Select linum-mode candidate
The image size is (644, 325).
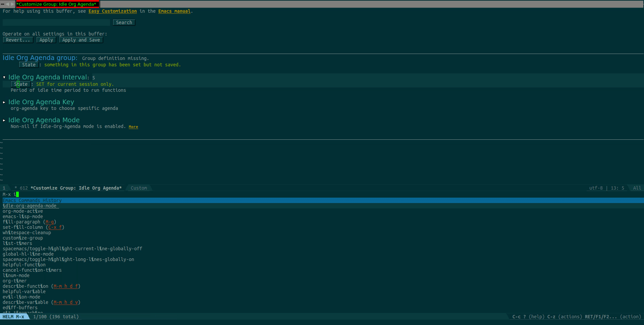pos(16,275)
